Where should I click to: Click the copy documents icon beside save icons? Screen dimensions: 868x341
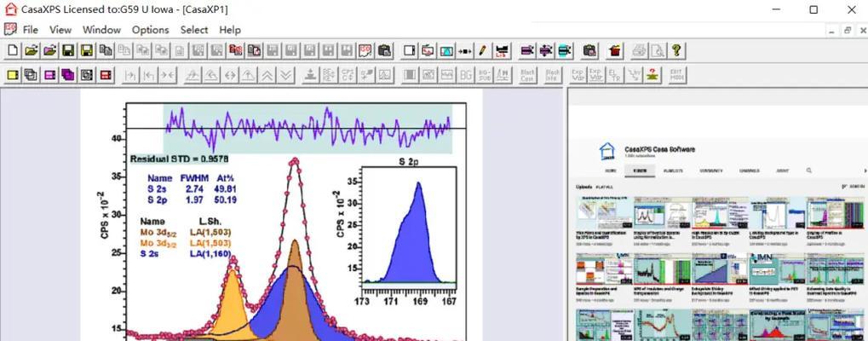(106, 51)
